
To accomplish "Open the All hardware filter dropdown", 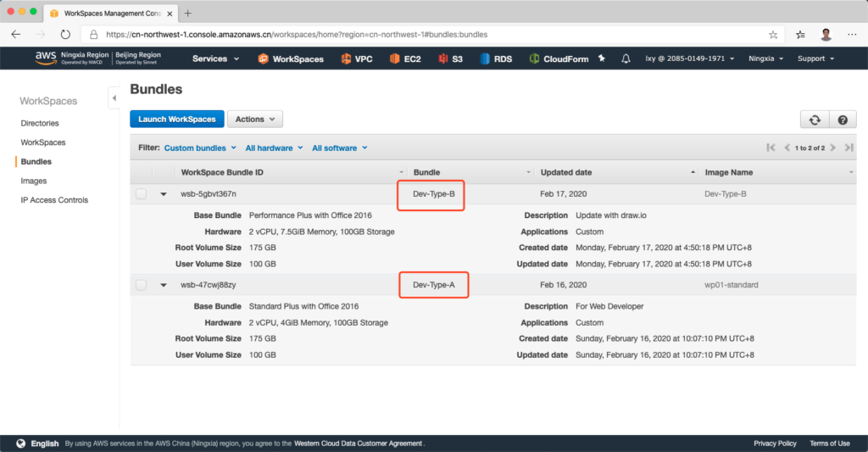I will click(x=274, y=148).
